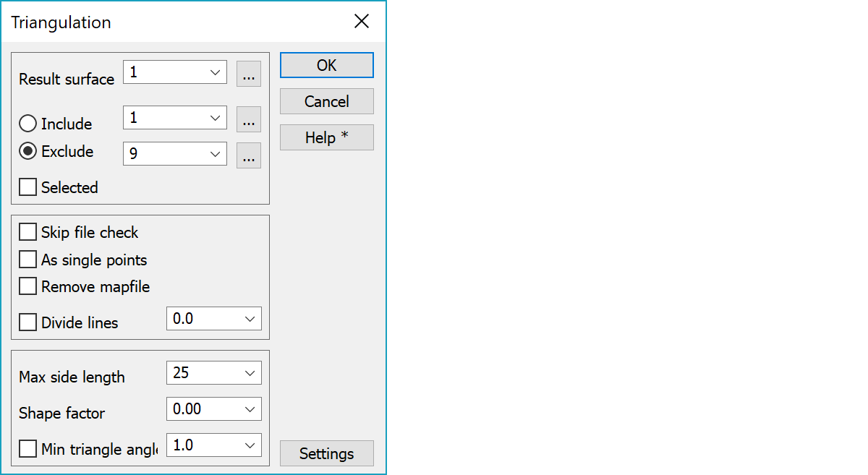Check the Remove mapfile box
The image size is (868, 475).
click(x=28, y=286)
